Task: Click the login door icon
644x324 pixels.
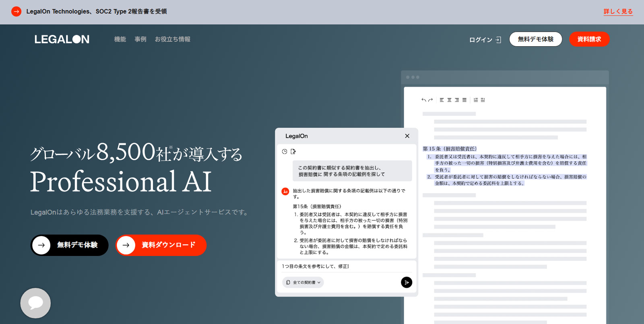Action: tap(498, 39)
